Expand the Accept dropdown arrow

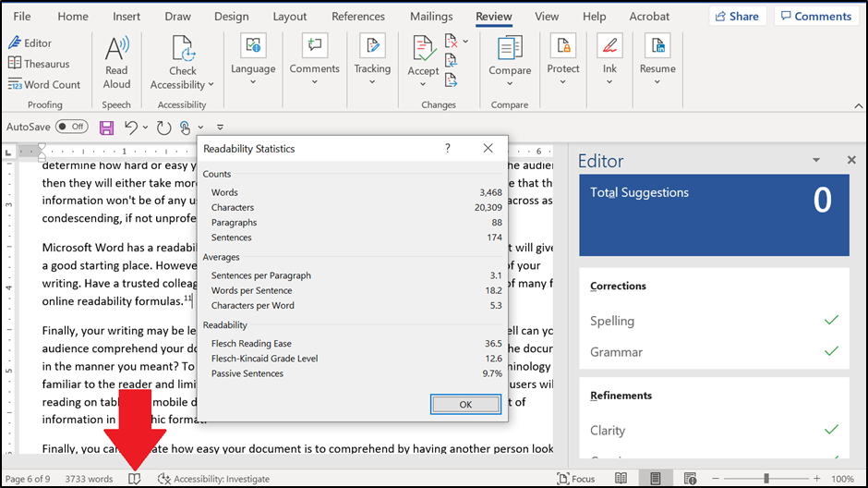click(x=423, y=84)
